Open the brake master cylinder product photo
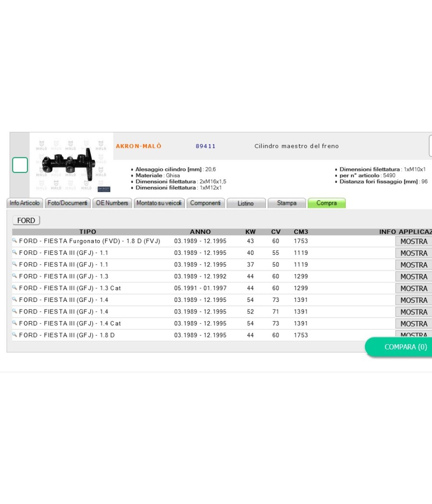The height and width of the screenshot is (504, 432). coord(72,165)
